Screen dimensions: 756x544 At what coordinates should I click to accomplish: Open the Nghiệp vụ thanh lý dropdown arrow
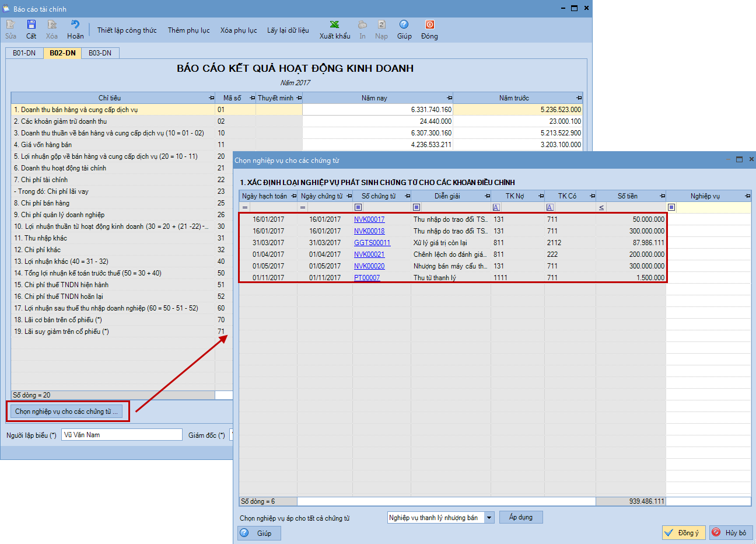(x=489, y=518)
